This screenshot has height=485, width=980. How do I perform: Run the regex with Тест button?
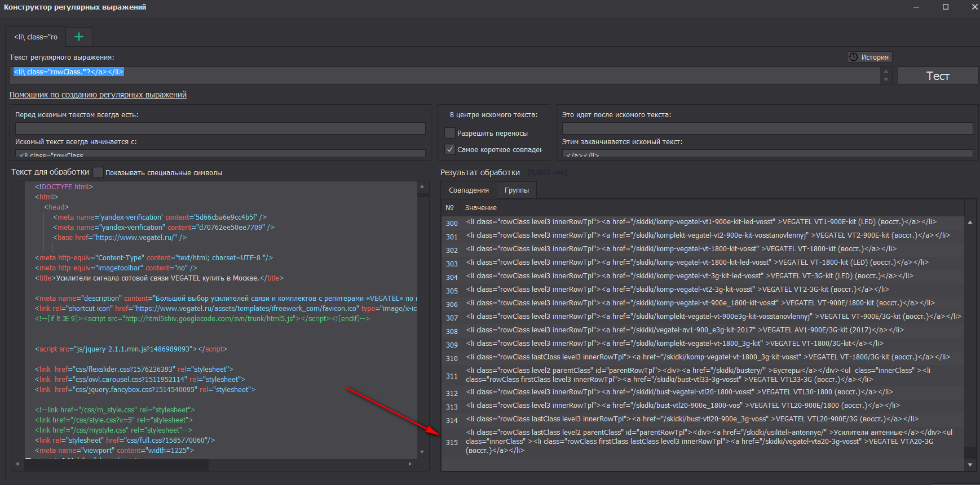pyautogui.click(x=938, y=76)
